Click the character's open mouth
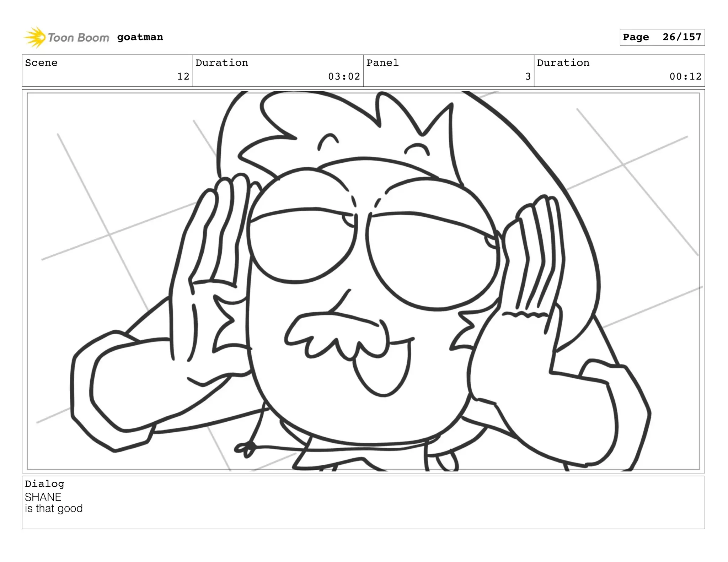728x562 pixels. coord(382,369)
